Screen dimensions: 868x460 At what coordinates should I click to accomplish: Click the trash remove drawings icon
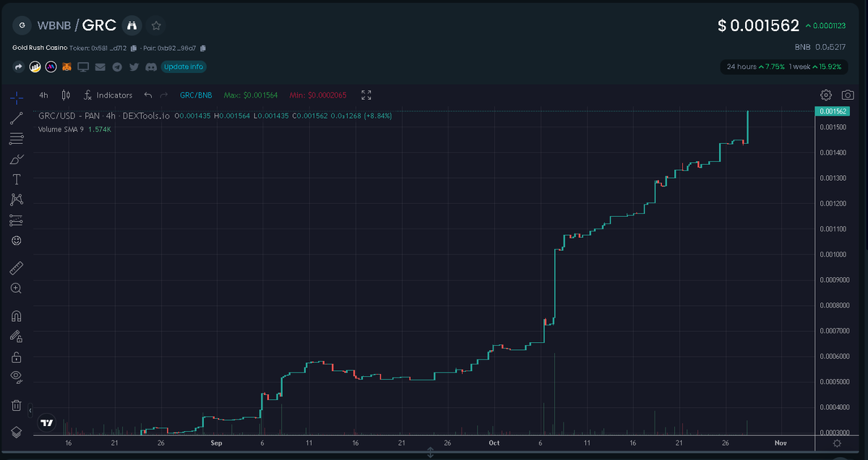16,405
